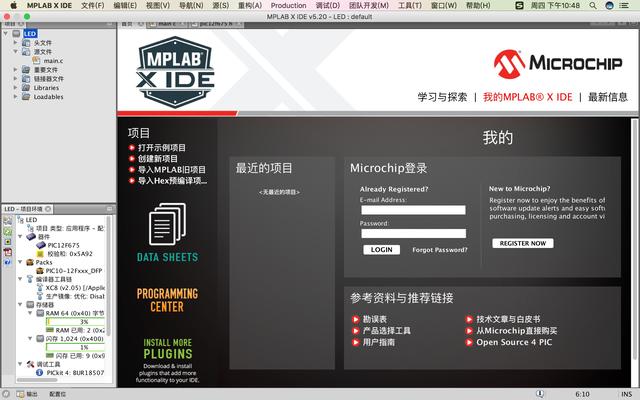Image resolution: width=640 pixels, height=400 pixels.
Task: Collapse the RAM 64 (0x40) node
Action: (x=30, y=313)
